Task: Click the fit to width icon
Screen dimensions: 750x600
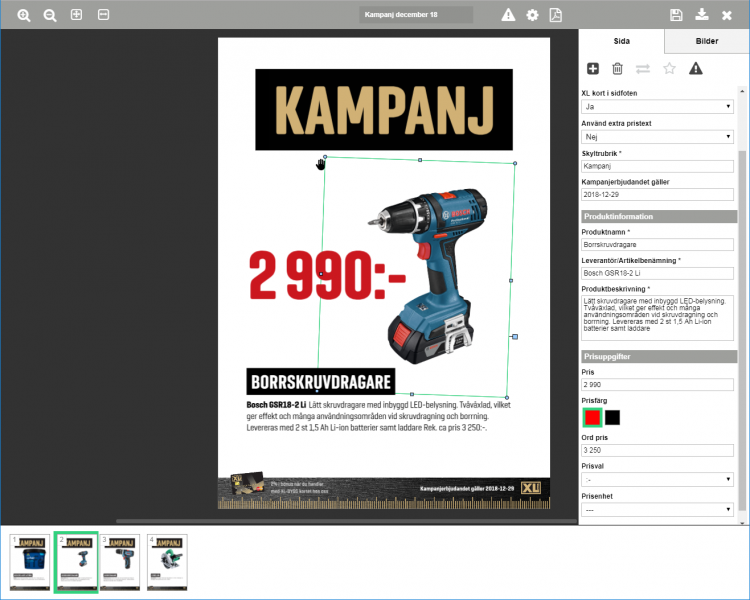Action: [103, 14]
